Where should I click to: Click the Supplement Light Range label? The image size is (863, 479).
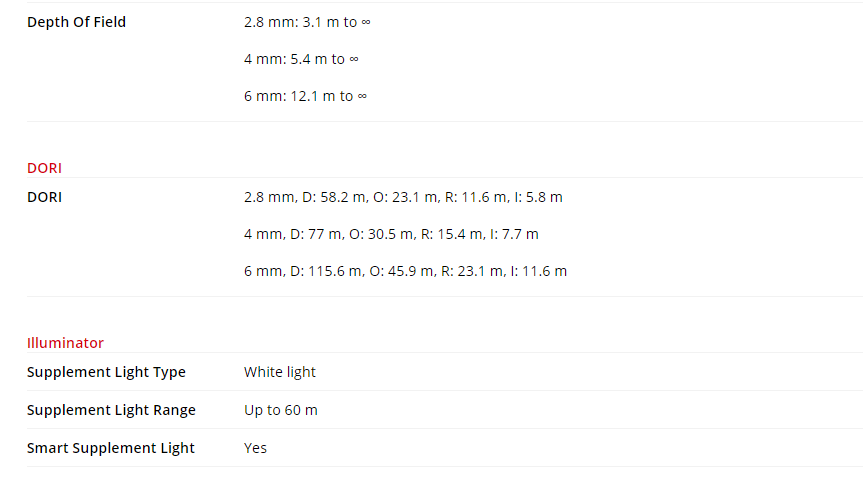[x=111, y=410]
